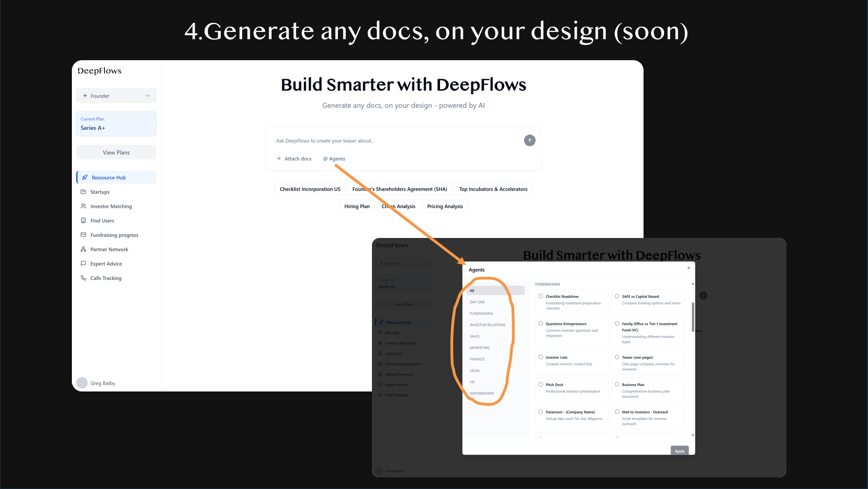
Task: Open Partner Network in the sidebar
Action: point(116,249)
